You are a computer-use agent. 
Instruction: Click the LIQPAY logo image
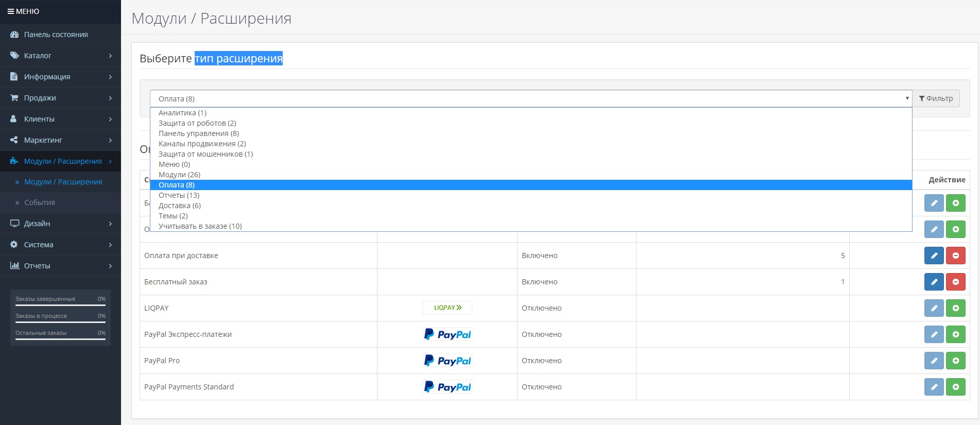click(x=447, y=308)
